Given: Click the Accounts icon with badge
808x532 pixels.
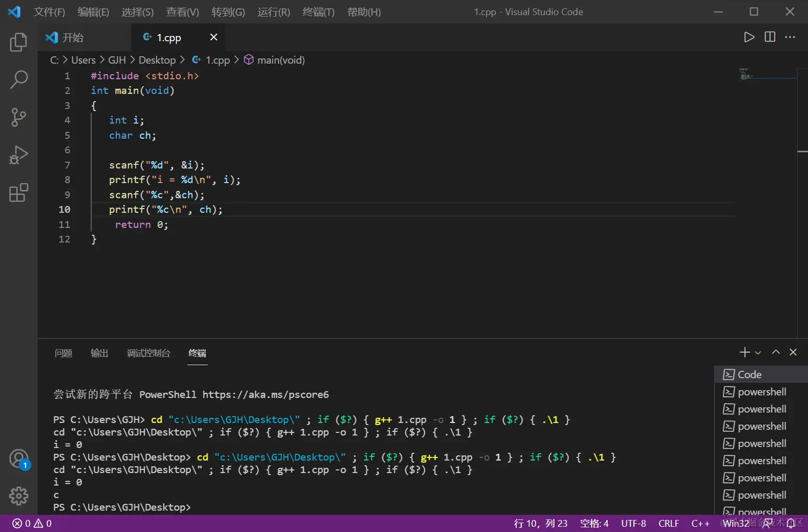Looking at the screenshot, I should pyautogui.click(x=19, y=459).
